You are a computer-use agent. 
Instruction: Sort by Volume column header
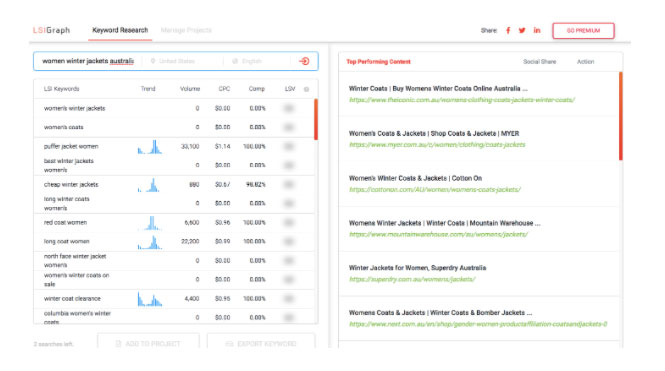pos(190,89)
